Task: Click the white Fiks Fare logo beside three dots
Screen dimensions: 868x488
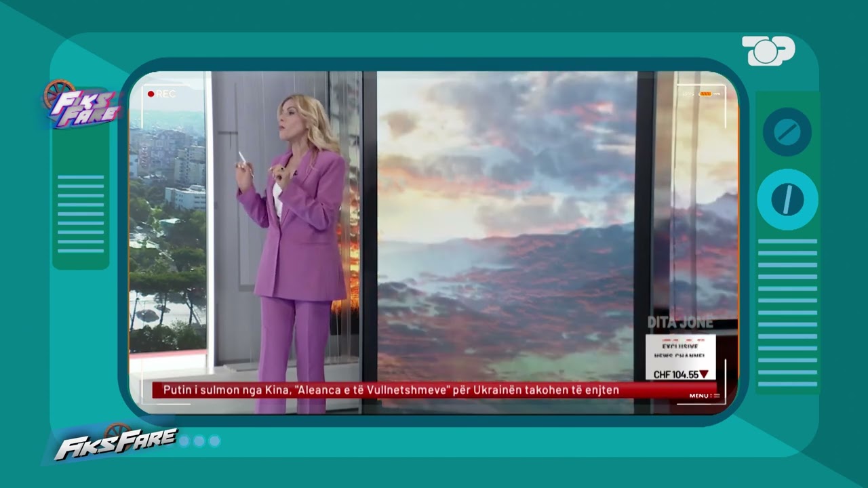Action: coord(114,443)
